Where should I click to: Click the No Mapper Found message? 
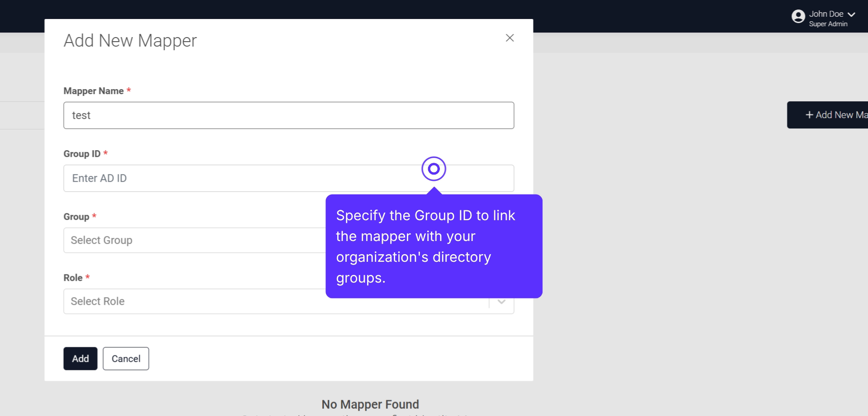370,404
